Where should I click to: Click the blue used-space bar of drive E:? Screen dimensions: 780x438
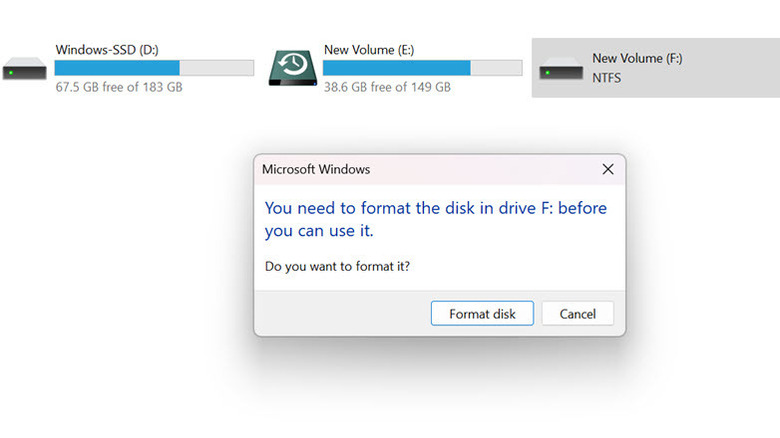pyautogui.click(x=396, y=68)
